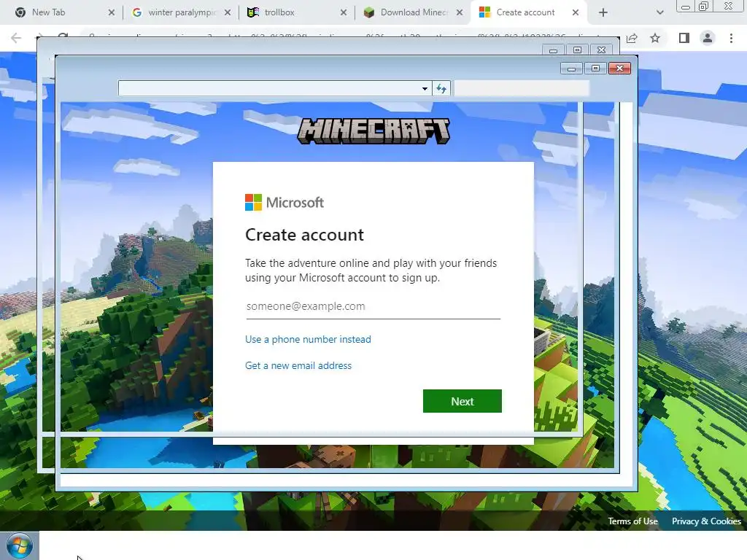The width and height of the screenshot is (747, 560).
Task: Click the front window search field
Action: pyautogui.click(x=522, y=88)
